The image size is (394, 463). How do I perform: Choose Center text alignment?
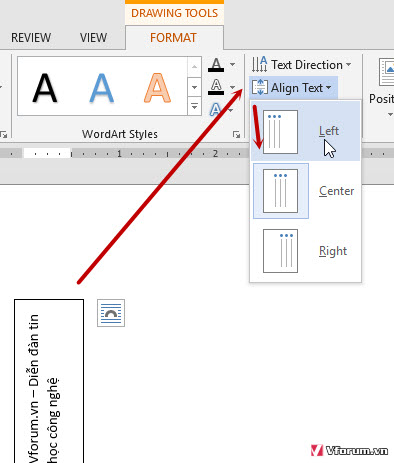305,191
